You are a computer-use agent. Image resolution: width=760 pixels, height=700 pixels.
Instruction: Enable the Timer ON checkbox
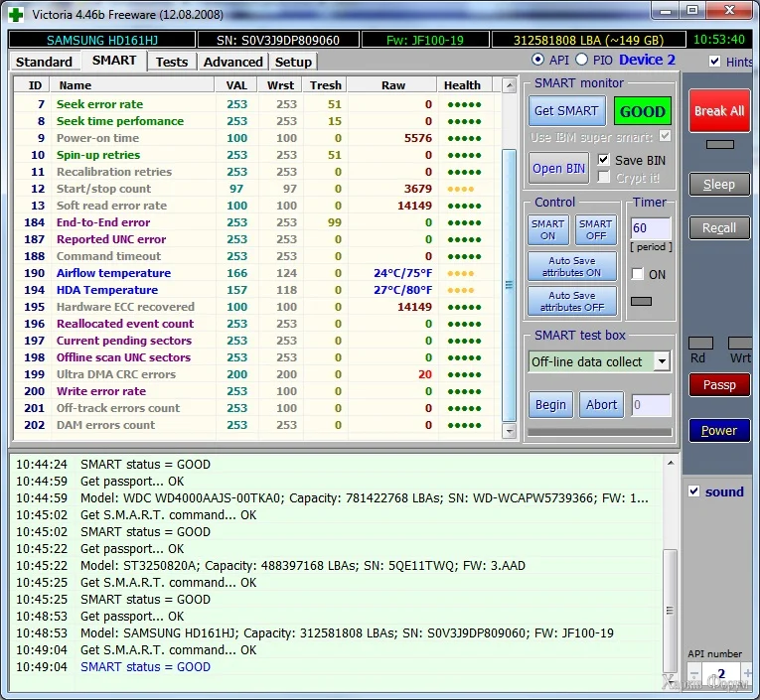pyautogui.click(x=638, y=274)
